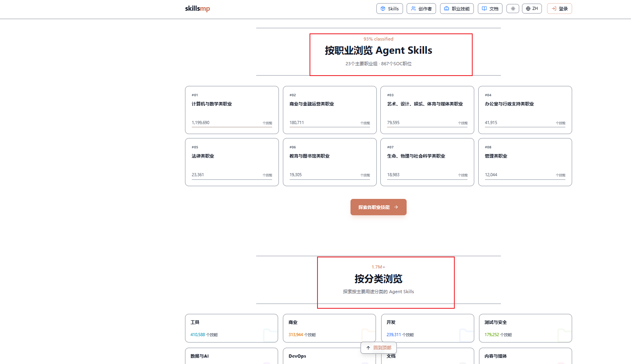This screenshot has width=631, height=364.
Task: Click the 12,044 skill count
Action: (x=491, y=175)
